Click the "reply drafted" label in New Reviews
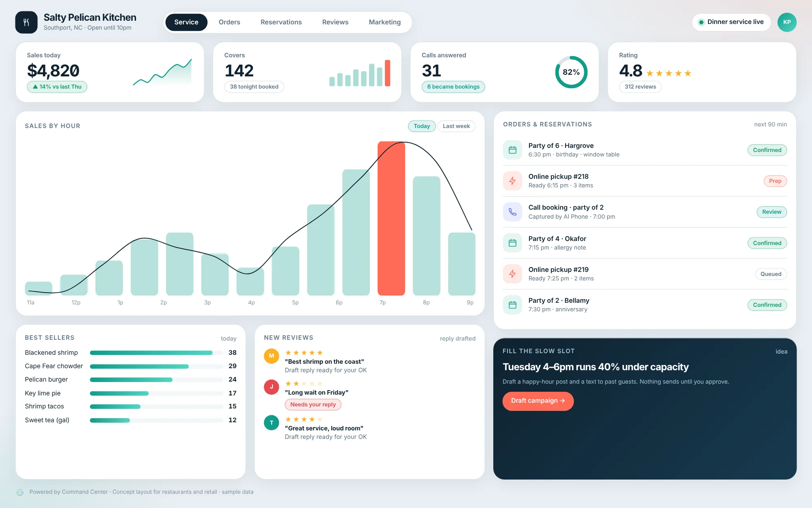812x508 pixels. pyautogui.click(x=458, y=339)
